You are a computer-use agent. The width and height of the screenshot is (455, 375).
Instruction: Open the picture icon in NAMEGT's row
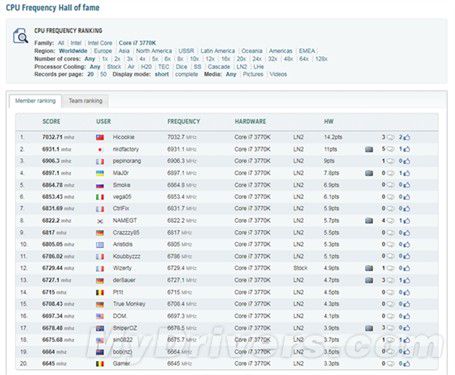coord(369,221)
